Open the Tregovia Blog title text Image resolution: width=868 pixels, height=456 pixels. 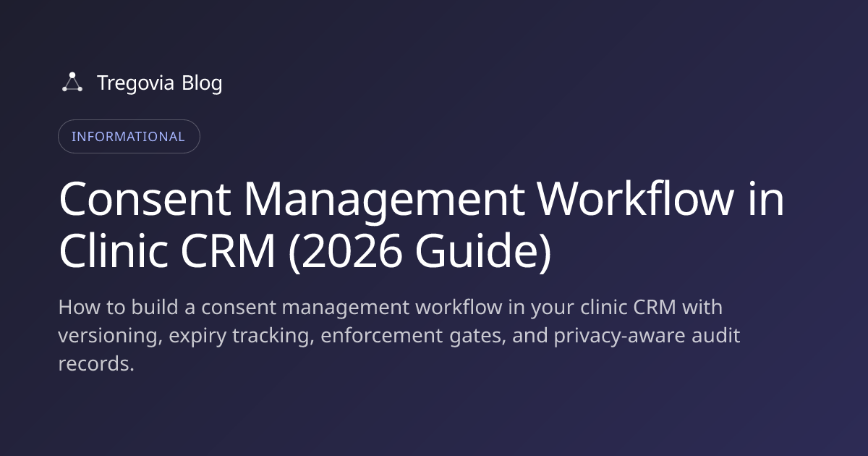tap(160, 83)
